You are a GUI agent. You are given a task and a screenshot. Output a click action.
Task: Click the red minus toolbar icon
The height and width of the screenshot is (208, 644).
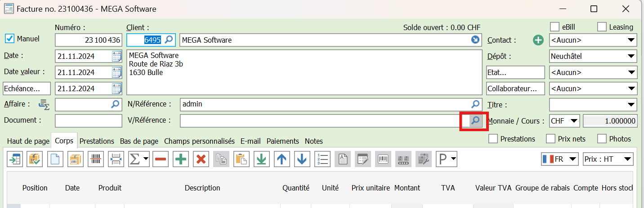tap(161, 159)
